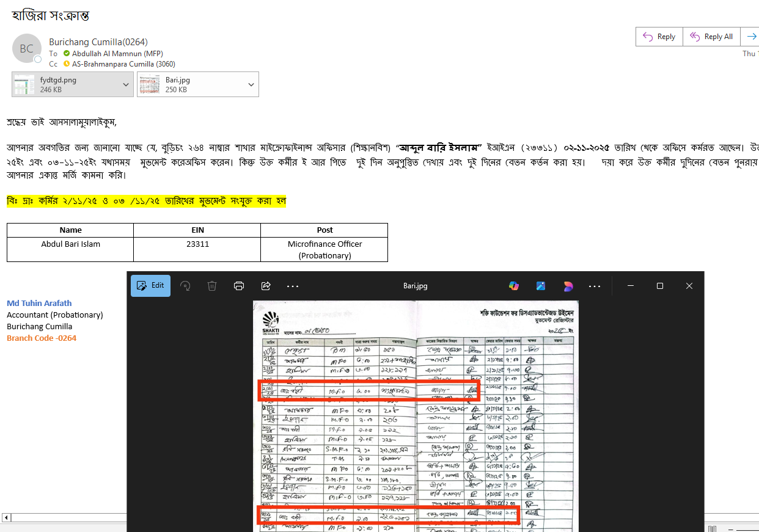
Task: Delete the image with trash icon
Action: coord(212,286)
